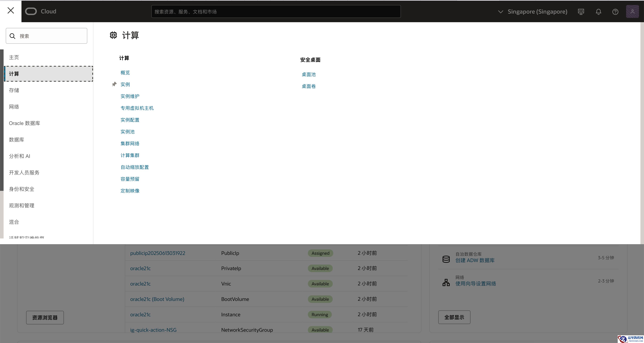This screenshot has height=343, width=644.
Task: Click the magnifier icon in sidebar search
Action: click(12, 36)
